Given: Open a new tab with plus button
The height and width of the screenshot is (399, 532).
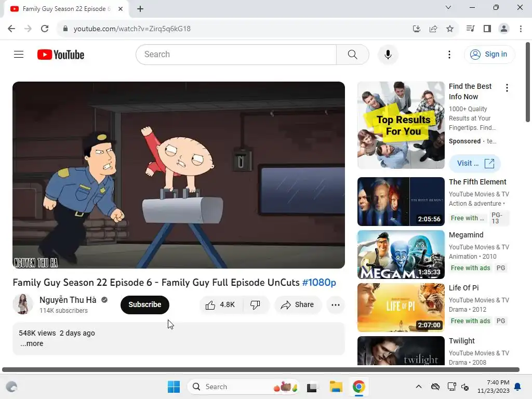Looking at the screenshot, I should coord(140,9).
